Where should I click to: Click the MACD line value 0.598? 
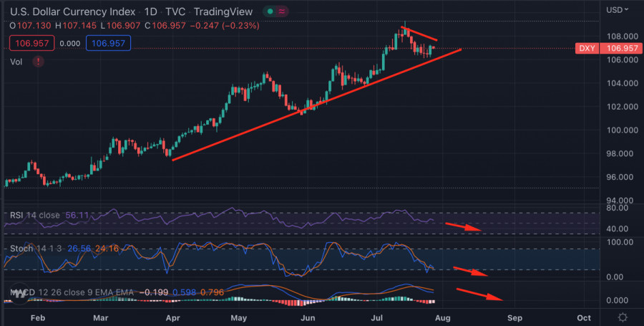pos(185,293)
